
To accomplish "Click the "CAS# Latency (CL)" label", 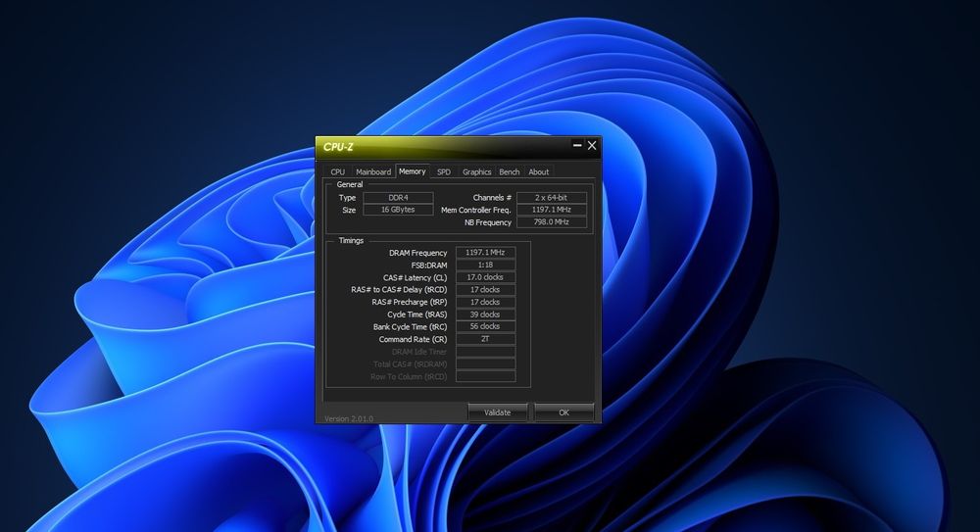I will pos(415,277).
